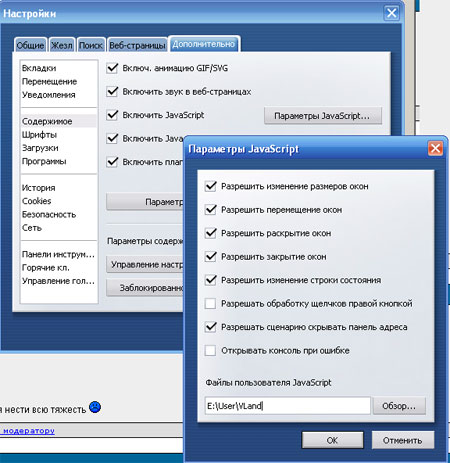Screen dimensions: 450x463
Task: Click the модератору link on the page
Action: pos(29,431)
